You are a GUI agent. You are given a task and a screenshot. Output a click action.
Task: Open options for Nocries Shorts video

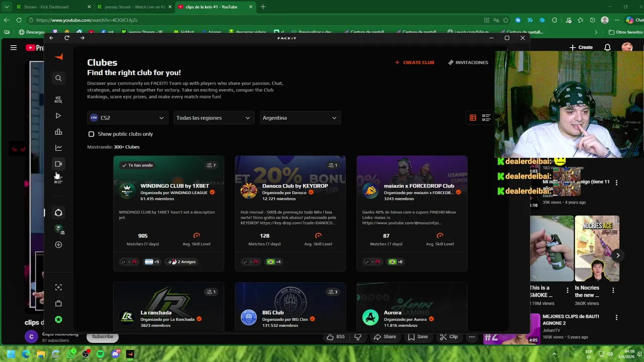613,291
